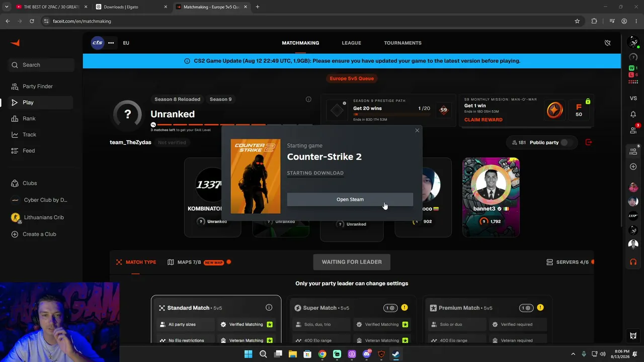Click the CLAIM REWARD link
644x362 pixels.
click(483, 120)
